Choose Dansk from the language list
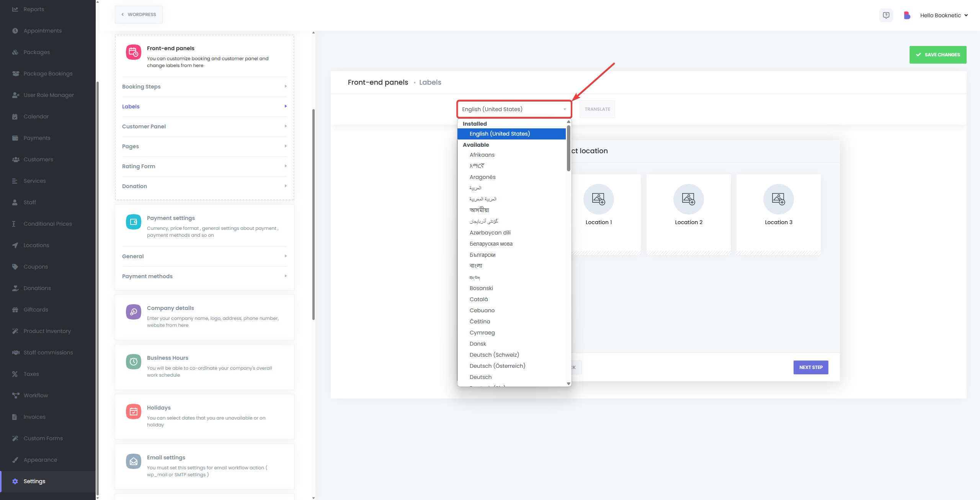Image resolution: width=980 pixels, height=500 pixels. [511, 344]
